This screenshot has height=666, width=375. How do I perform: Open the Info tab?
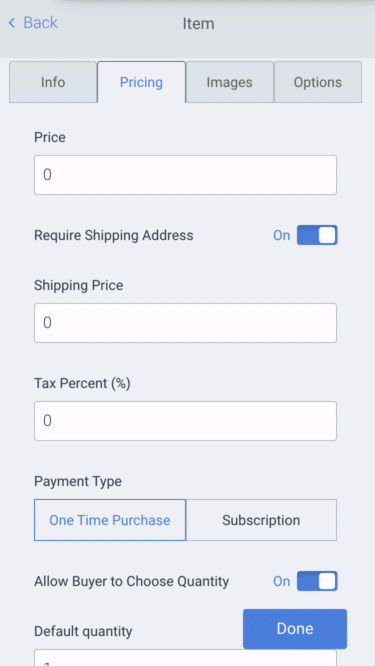coord(53,82)
